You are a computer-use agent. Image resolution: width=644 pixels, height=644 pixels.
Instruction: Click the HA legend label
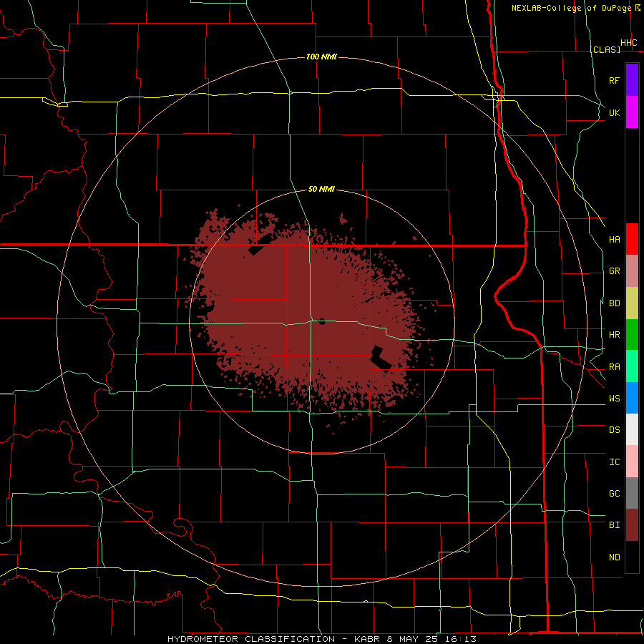click(x=614, y=239)
